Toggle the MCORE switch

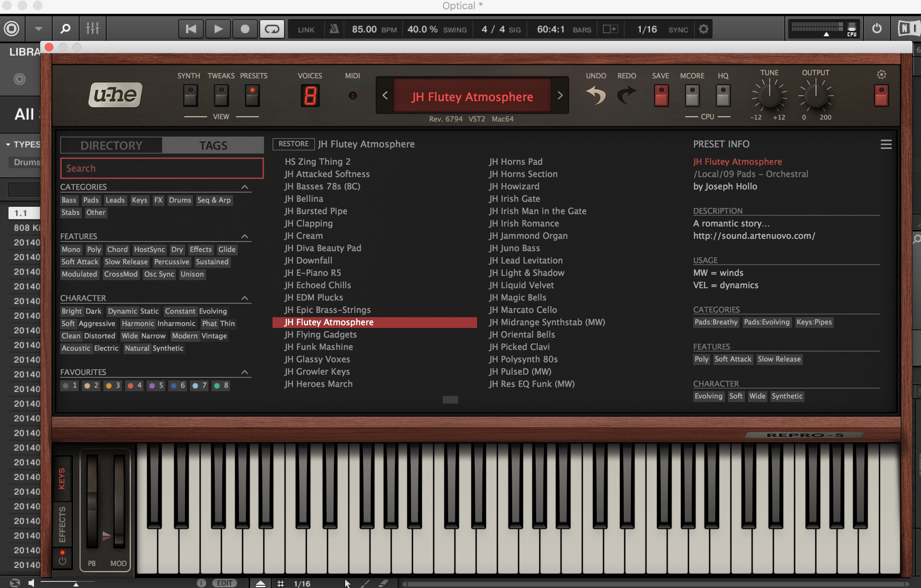(692, 96)
